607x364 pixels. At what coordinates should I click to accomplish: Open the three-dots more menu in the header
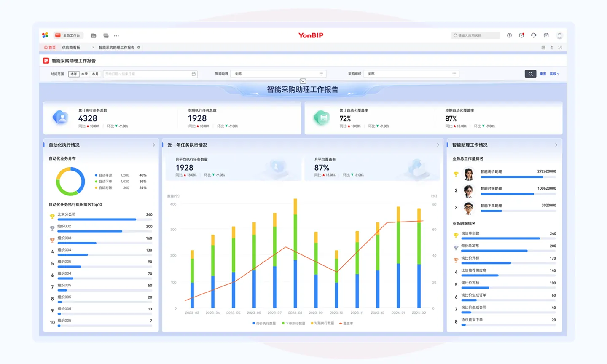[x=116, y=36]
